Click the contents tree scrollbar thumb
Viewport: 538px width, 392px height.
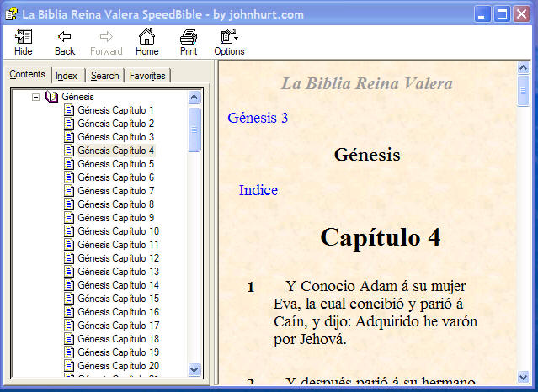[194, 130]
